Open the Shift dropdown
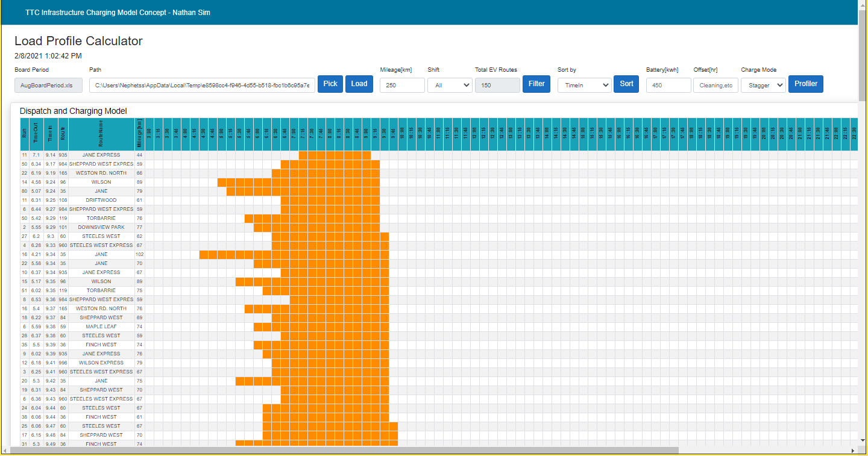The width and height of the screenshot is (868, 456). [x=449, y=86]
